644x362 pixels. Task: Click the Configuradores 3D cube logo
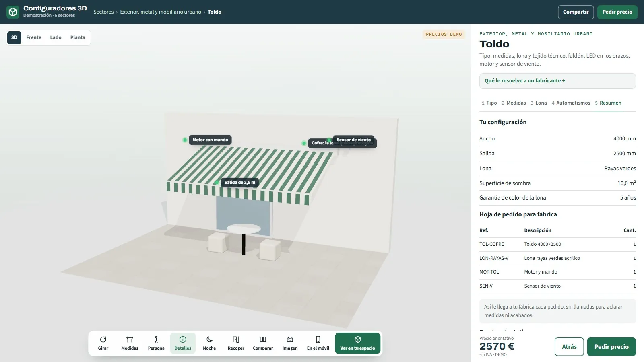[x=13, y=12]
